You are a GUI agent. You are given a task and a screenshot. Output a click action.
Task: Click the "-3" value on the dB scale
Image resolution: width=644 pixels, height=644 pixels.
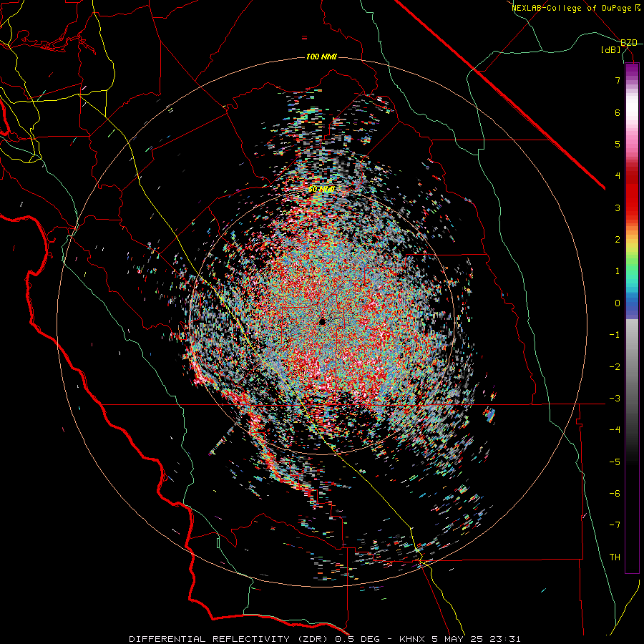[x=615, y=399]
